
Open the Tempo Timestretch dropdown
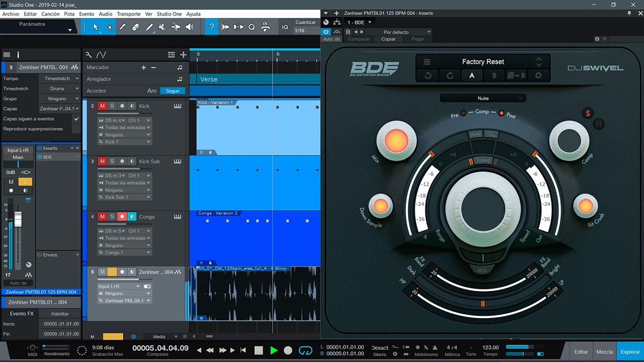[59, 78]
